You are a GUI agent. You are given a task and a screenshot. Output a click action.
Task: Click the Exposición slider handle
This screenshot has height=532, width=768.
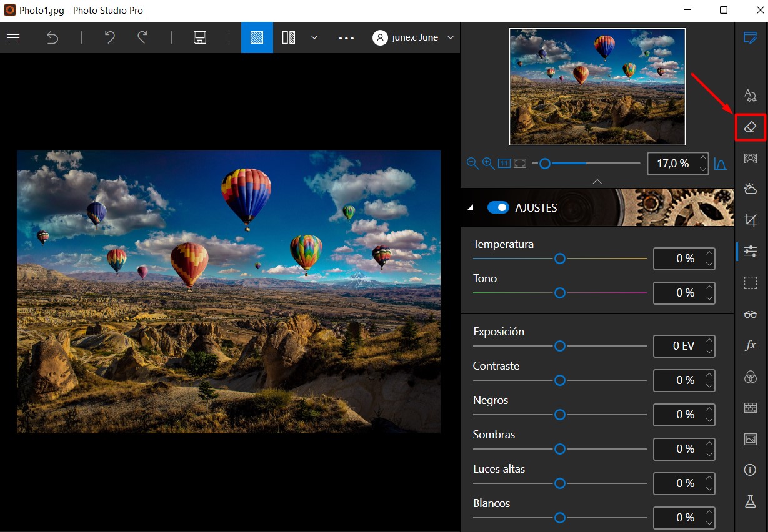coord(560,346)
